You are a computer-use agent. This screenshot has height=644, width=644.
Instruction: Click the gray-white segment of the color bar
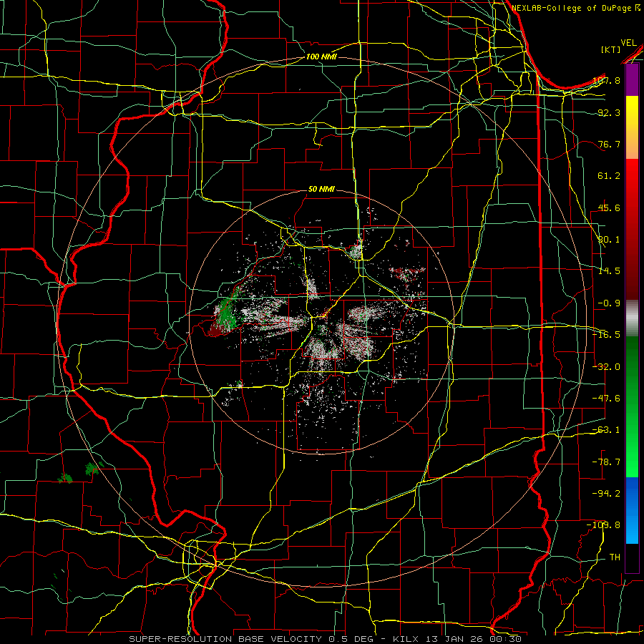(632, 318)
